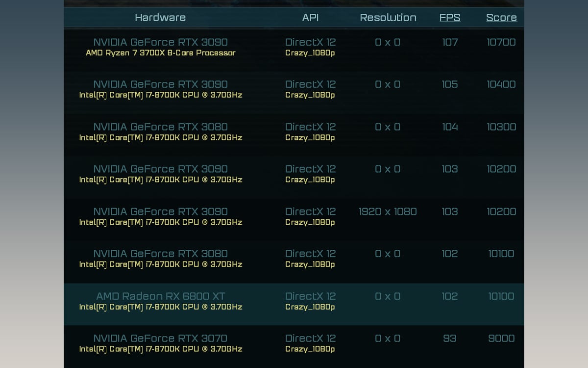Click the 1920 x 1080 resolution cell
588x368 pixels.
tap(388, 211)
